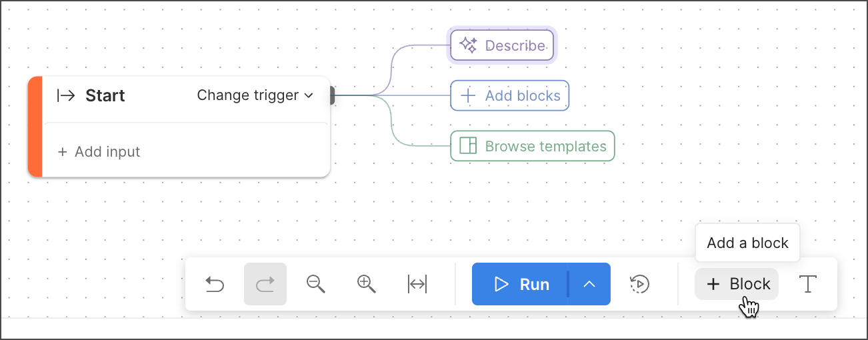This screenshot has width=868, height=340.
Task: Expand run options with the chevron beside Run
Action: click(x=589, y=285)
